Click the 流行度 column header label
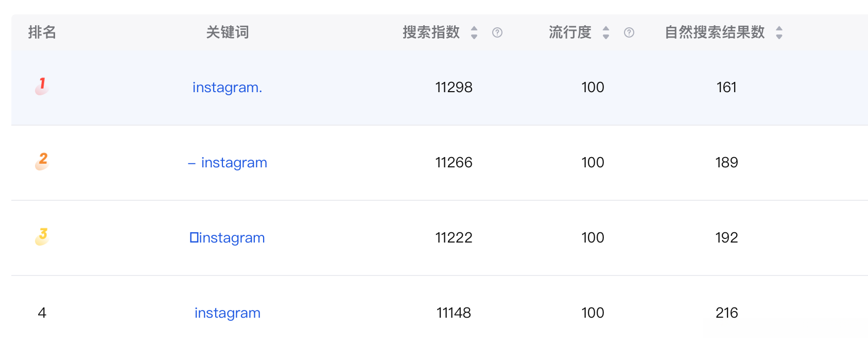Screen dimensions: 868x345 (570, 32)
